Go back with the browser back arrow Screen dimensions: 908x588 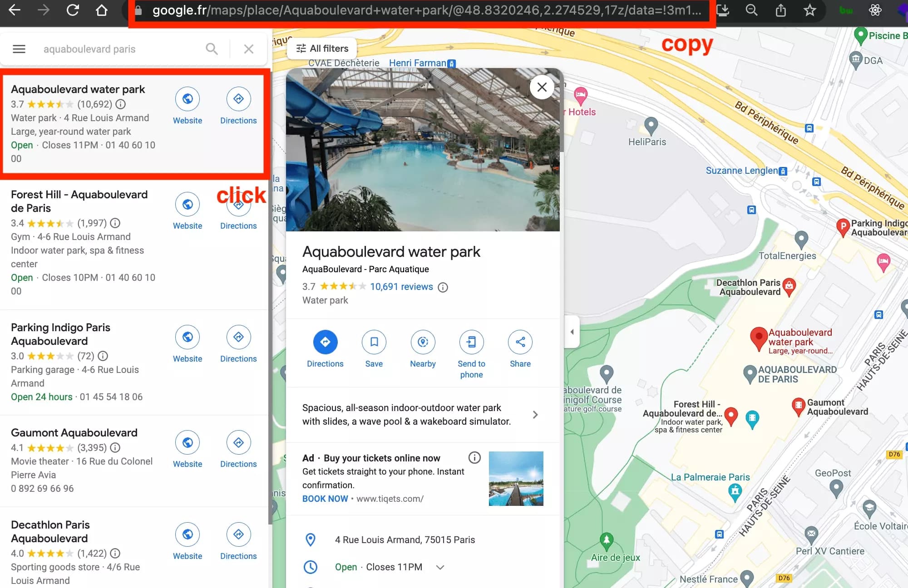[15, 10]
